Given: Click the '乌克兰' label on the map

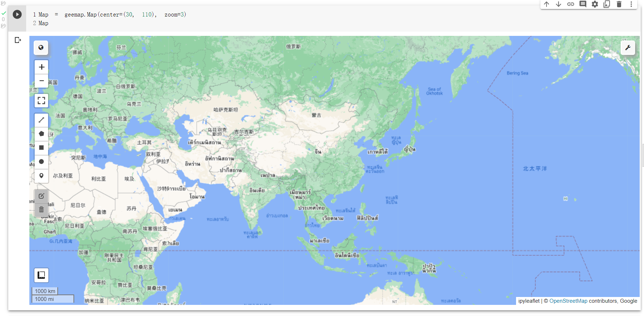Looking at the screenshot, I should (134, 104).
